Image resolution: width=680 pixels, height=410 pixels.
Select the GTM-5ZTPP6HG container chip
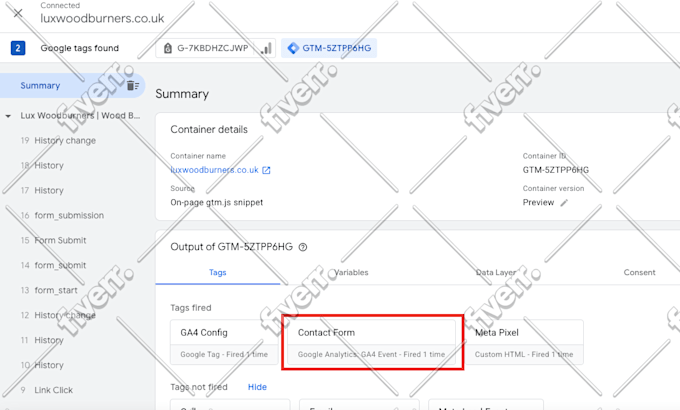click(x=329, y=48)
